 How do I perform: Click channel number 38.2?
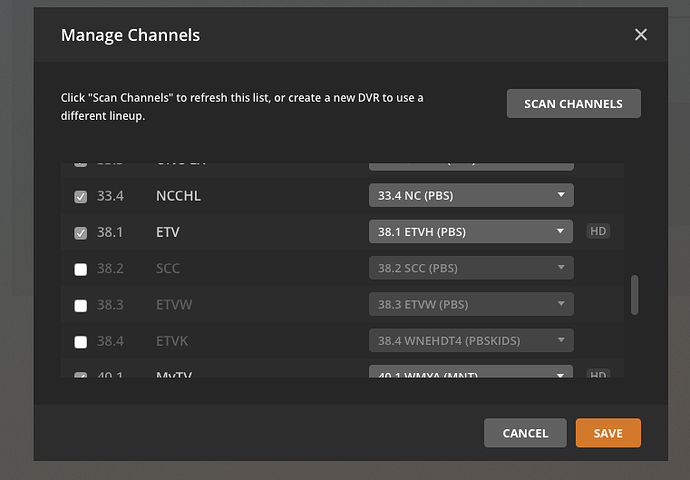tap(110, 268)
